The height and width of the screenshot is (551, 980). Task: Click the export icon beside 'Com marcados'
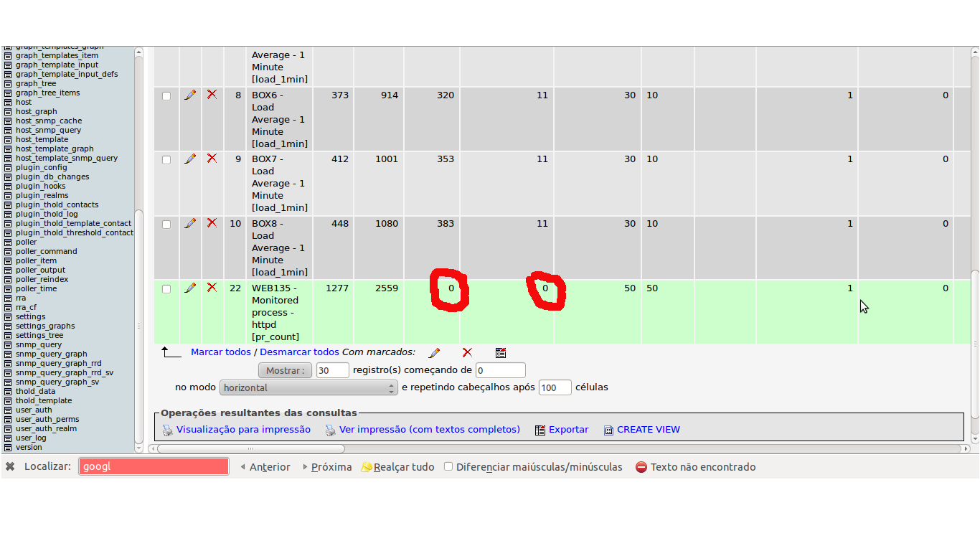(501, 353)
